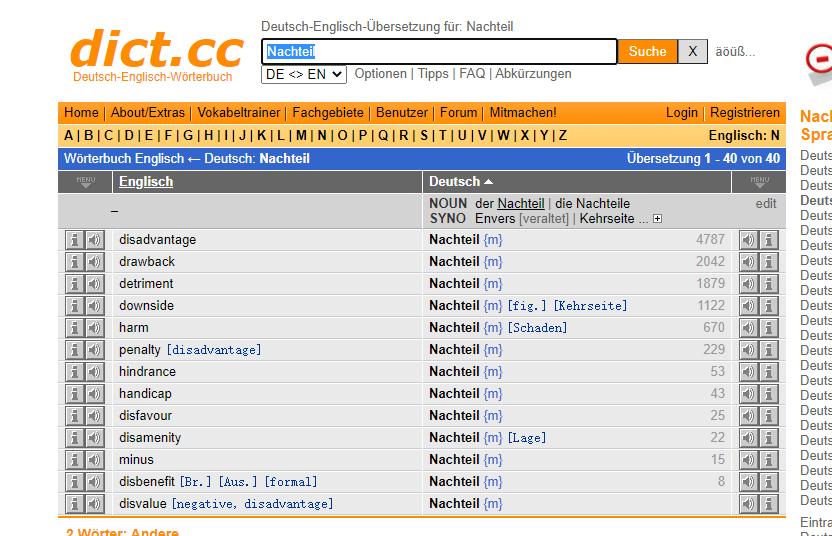This screenshot has width=832, height=536.
Task: Play English audio for drawback
Action: 95,262
